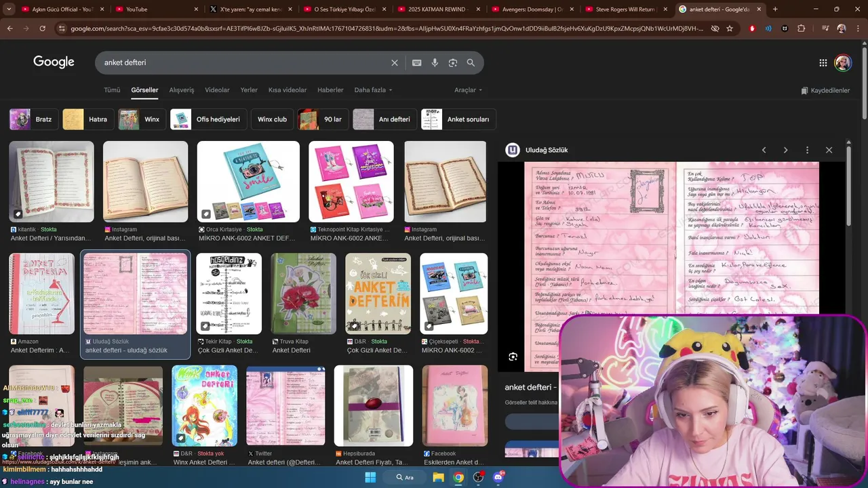Search inside image with lens icon on preview
The height and width of the screenshot is (488, 868).
point(513,357)
